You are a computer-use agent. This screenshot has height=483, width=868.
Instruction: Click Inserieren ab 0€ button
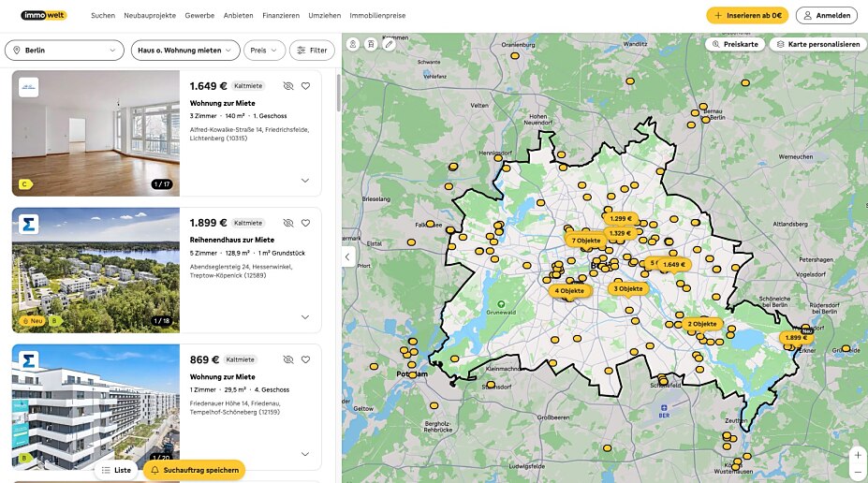(x=747, y=16)
